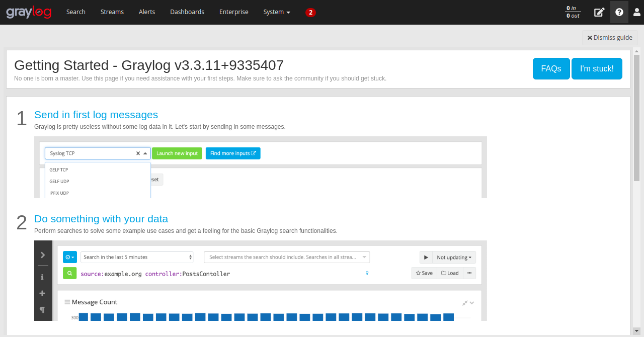This screenshot has height=337, width=644.
Task: Open the Search menu item
Action: point(76,12)
